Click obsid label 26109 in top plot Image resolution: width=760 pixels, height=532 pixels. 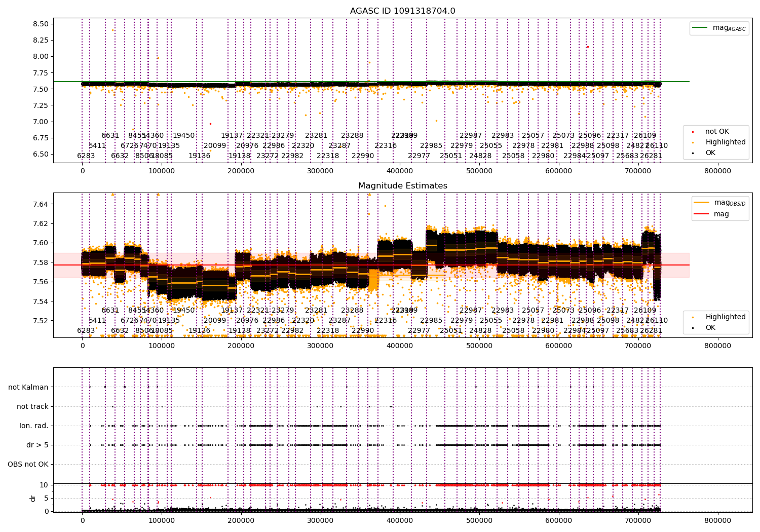click(645, 136)
